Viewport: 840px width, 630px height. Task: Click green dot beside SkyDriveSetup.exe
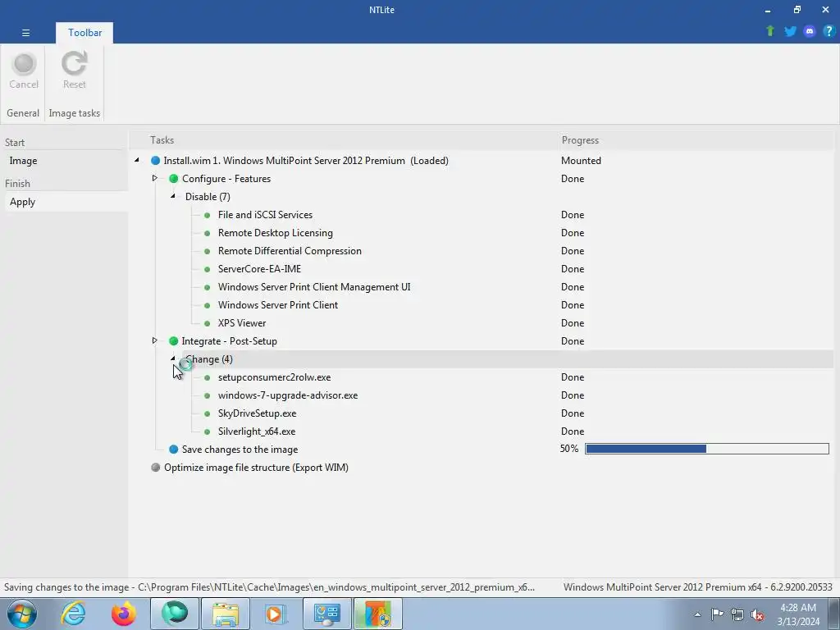207,413
